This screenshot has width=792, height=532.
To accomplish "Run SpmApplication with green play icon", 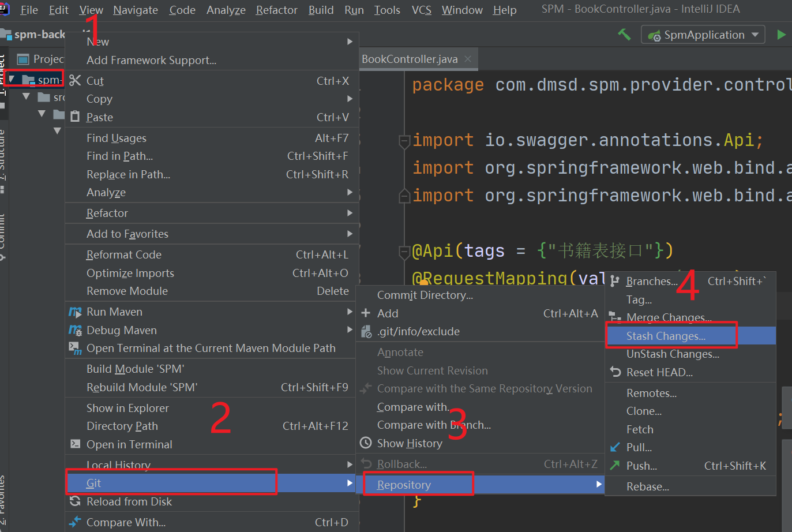I will (782, 35).
